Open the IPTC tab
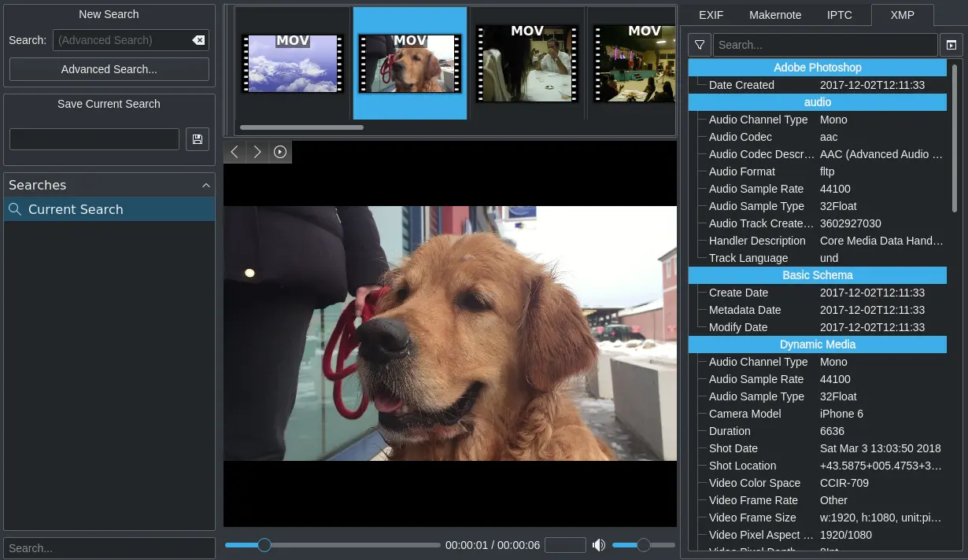This screenshot has width=968, height=560. (x=839, y=15)
